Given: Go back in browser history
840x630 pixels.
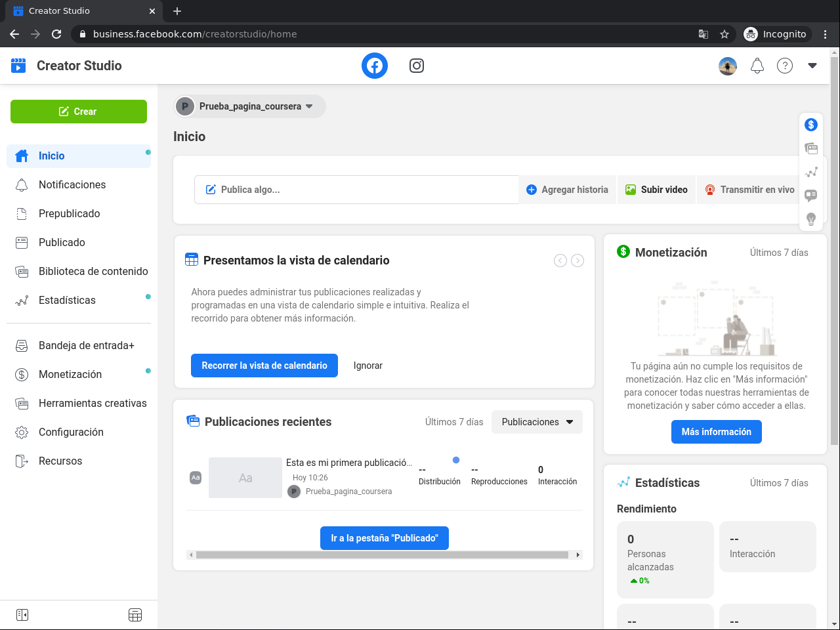Looking at the screenshot, I should (x=14, y=34).
